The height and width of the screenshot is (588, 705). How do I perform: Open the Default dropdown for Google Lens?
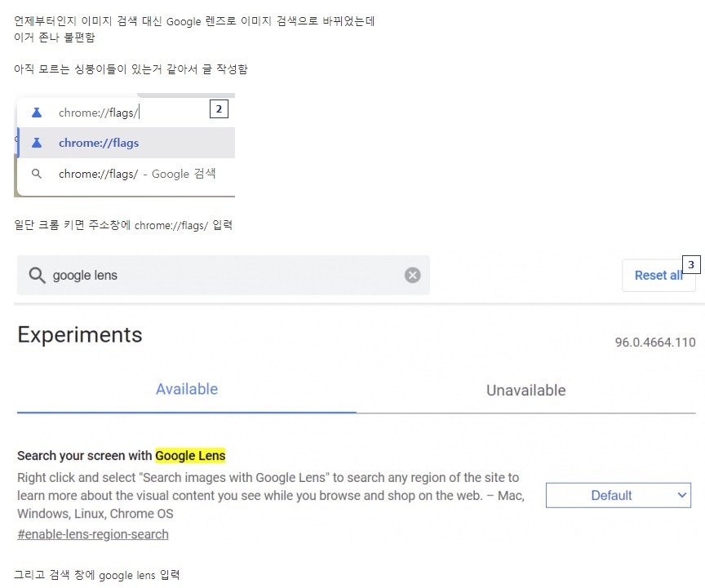(619, 495)
